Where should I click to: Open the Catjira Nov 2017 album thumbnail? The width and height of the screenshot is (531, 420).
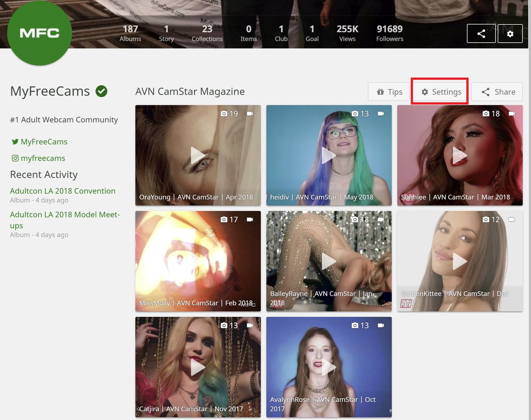198,367
